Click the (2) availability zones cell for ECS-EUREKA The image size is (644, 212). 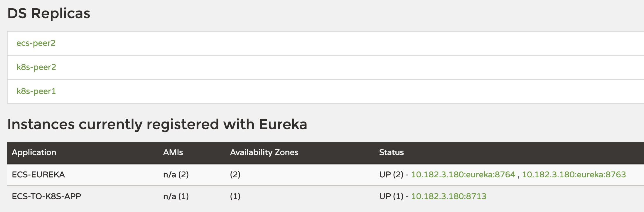pyautogui.click(x=235, y=175)
